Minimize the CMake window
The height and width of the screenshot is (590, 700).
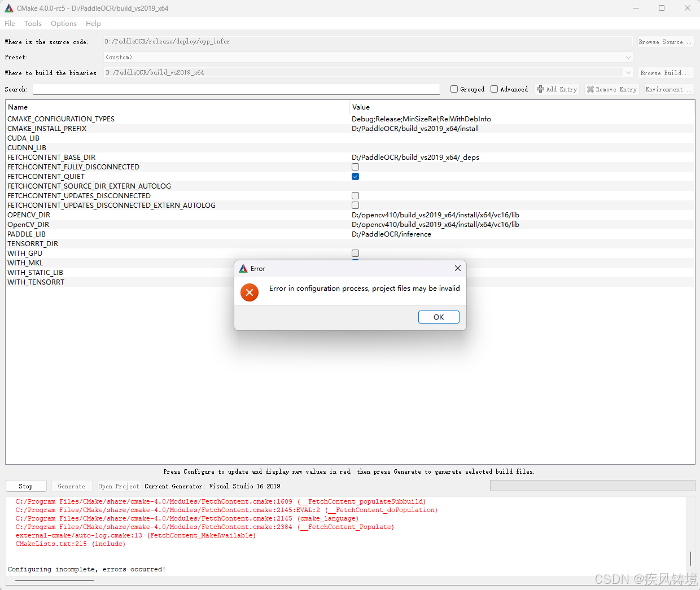point(636,8)
